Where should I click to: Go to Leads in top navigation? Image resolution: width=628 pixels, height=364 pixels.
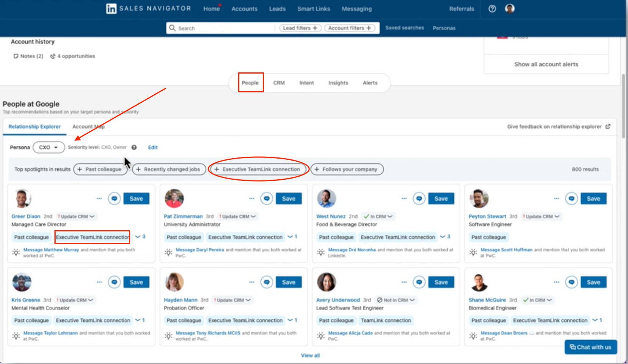[x=277, y=9]
